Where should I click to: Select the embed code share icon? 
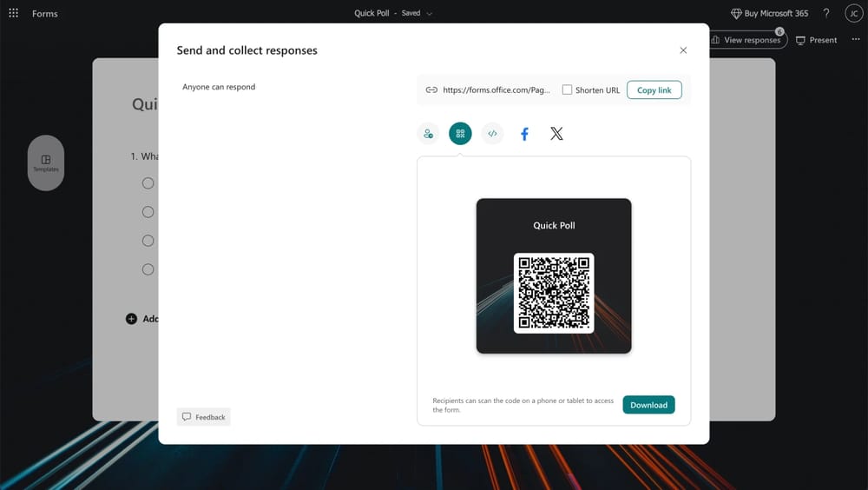(492, 134)
